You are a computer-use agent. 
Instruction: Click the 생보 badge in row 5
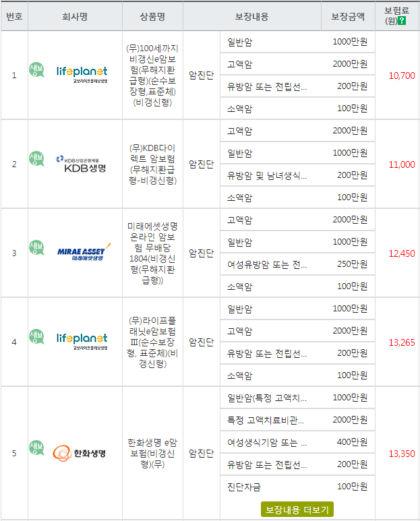pyautogui.click(x=36, y=448)
